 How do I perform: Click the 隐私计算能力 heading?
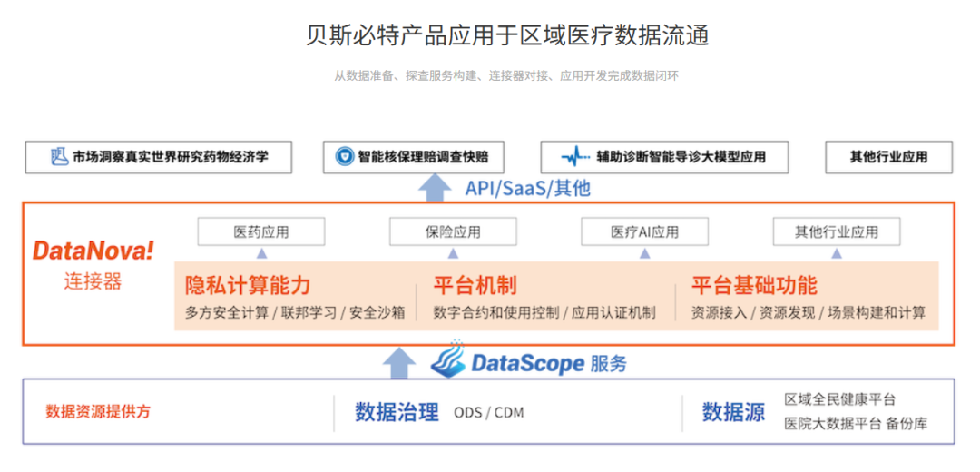[x=248, y=286]
